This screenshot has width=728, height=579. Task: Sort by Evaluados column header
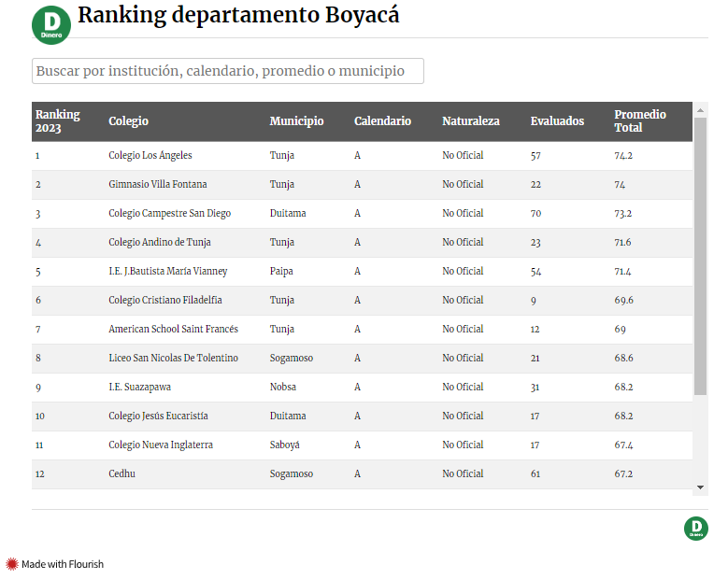tap(557, 121)
